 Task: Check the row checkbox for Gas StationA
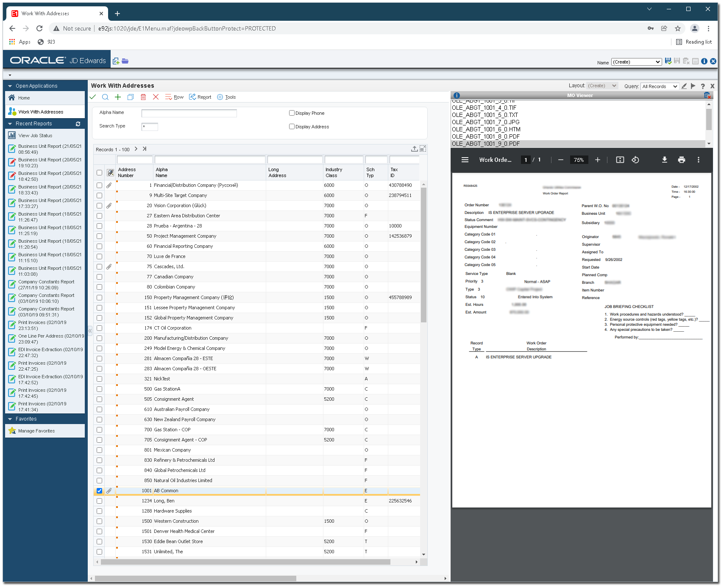point(99,389)
